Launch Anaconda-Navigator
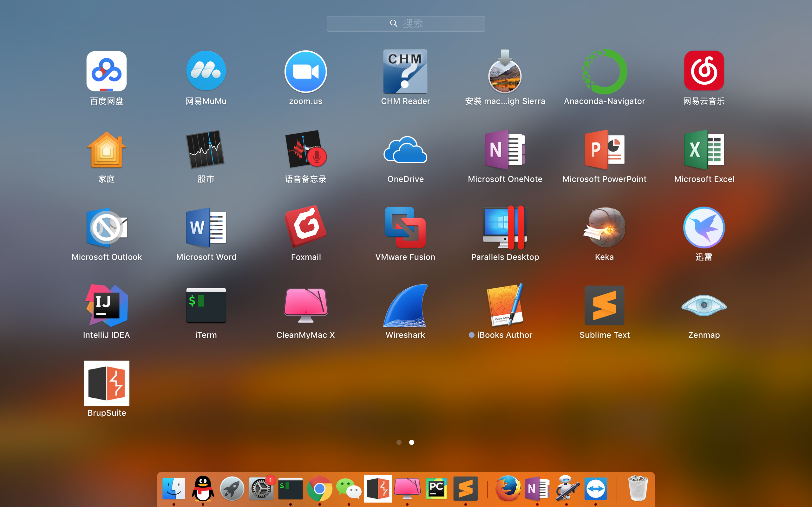This screenshot has width=812, height=507. click(604, 71)
